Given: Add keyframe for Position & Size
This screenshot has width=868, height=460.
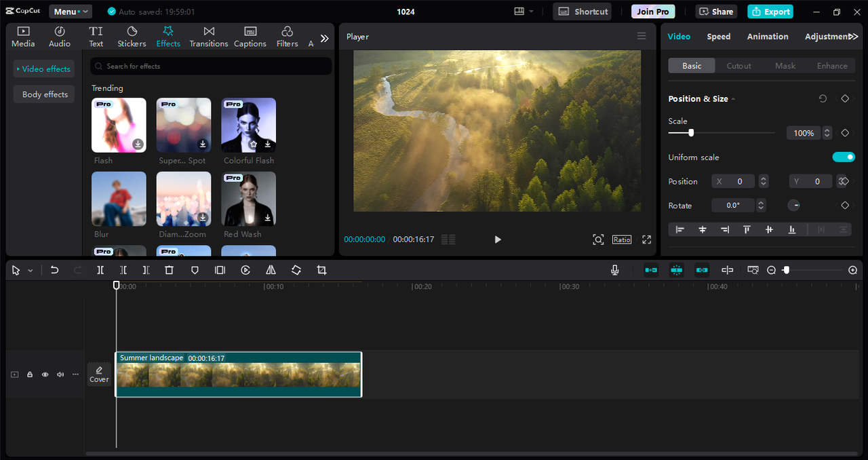Looking at the screenshot, I should 845,98.
